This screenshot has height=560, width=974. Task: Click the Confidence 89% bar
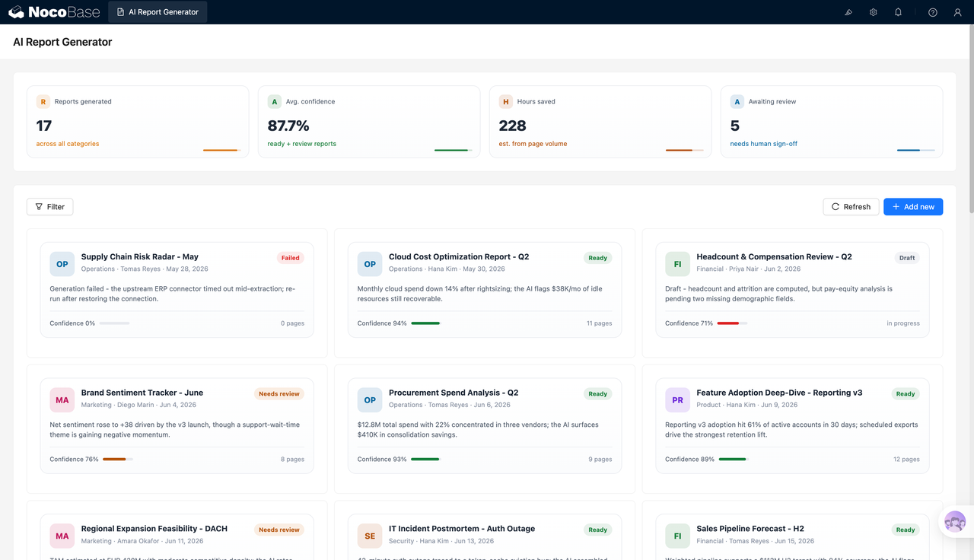pyautogui.click(x=734, y=460)
